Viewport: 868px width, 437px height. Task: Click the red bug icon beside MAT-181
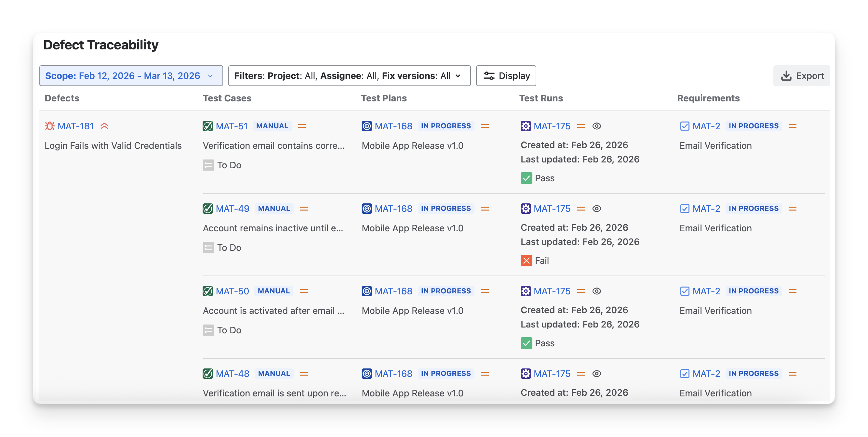coord(49,126)
